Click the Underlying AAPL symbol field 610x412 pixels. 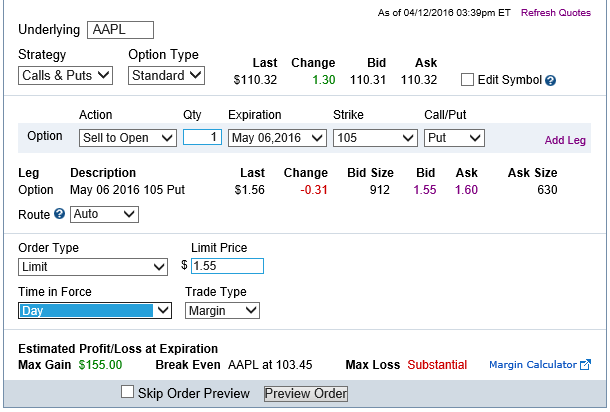click(x=121, y=30)
